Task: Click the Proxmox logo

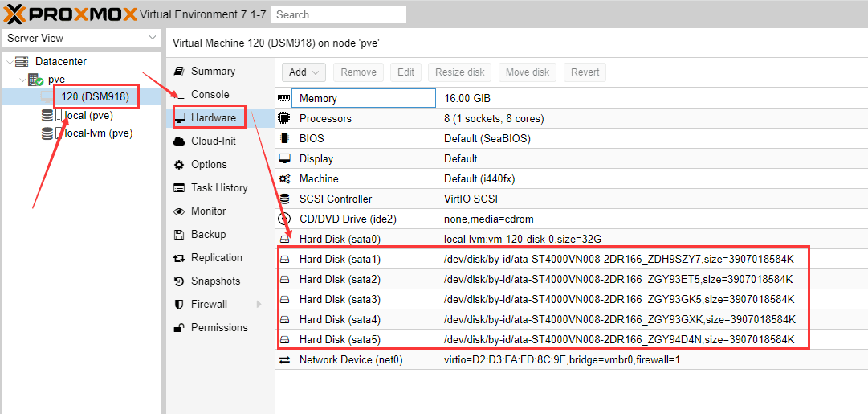Action: point(71,14)
